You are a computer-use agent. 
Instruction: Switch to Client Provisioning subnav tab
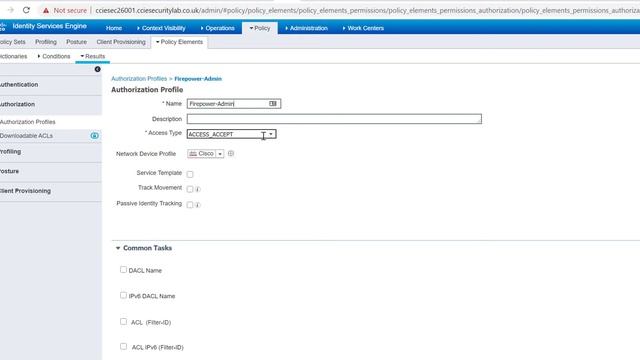pos(121,42)
